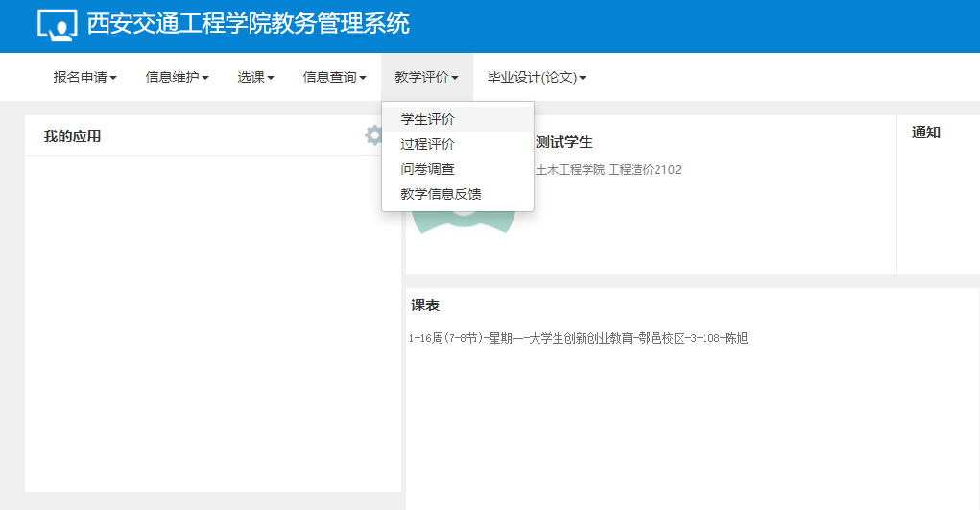The width and height of the screenshot is (980, 510).
Task: Collapse the 教学评价 dropdown menu
Action: (x=426, y=77)
